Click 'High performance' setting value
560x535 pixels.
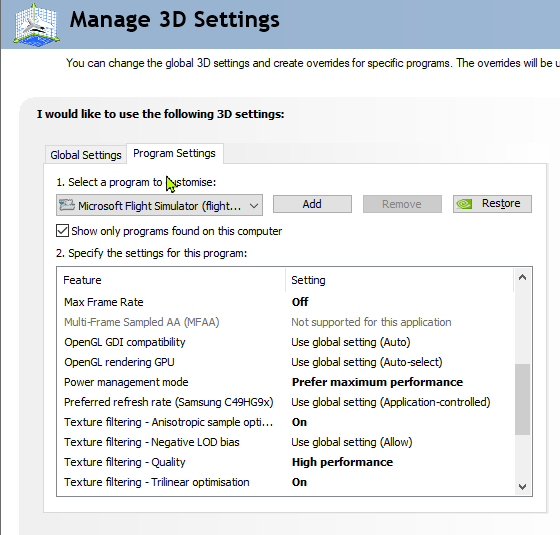coord(342,462)
